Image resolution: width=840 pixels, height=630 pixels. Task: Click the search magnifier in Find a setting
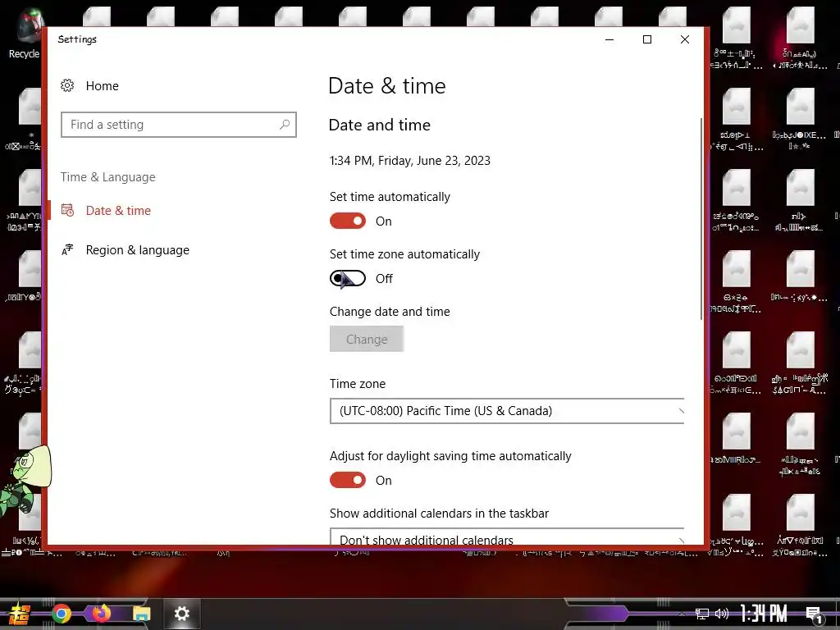coord(285,125)
